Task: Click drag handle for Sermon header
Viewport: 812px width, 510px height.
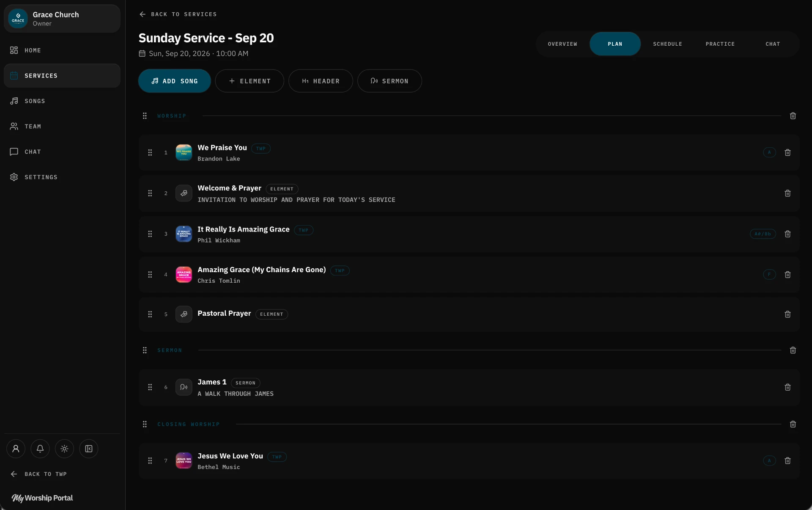Action: [145, 350]
